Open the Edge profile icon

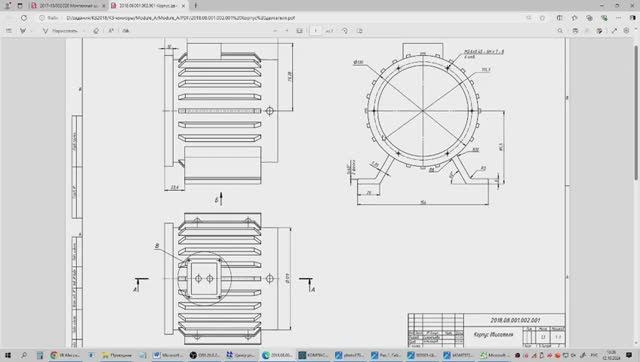[8, 6]
